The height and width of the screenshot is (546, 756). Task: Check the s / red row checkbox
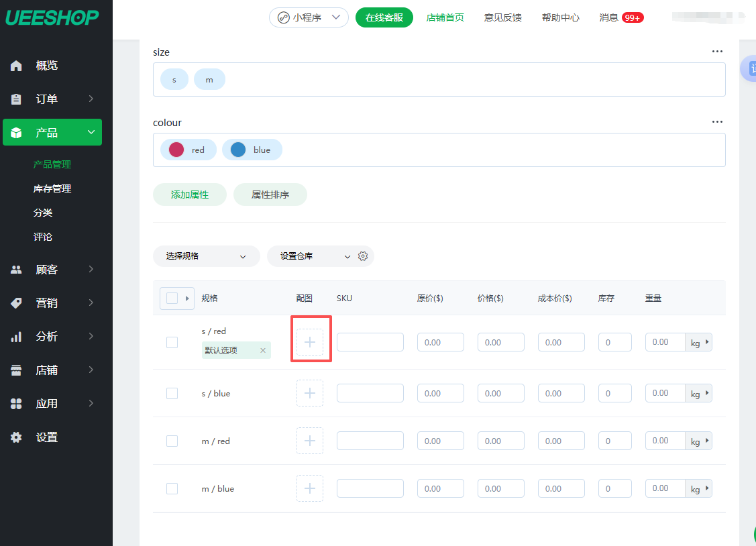172,342
